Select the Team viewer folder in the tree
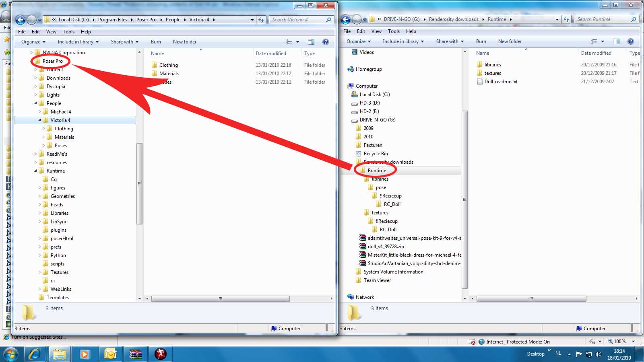 377,280
